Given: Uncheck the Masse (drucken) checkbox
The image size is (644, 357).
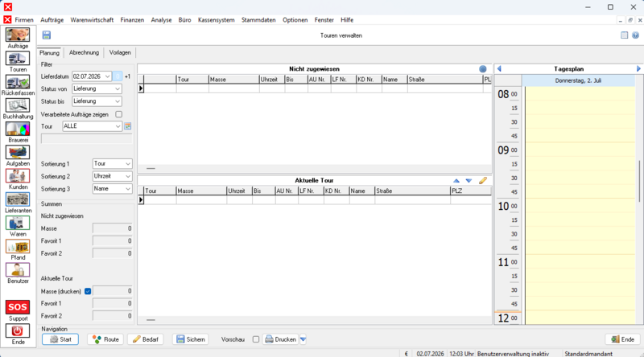Looking at the screenshot, I should (88, 291).
